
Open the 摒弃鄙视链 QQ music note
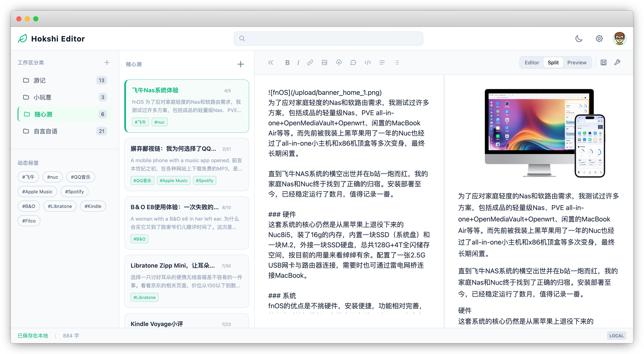(187, 164)
